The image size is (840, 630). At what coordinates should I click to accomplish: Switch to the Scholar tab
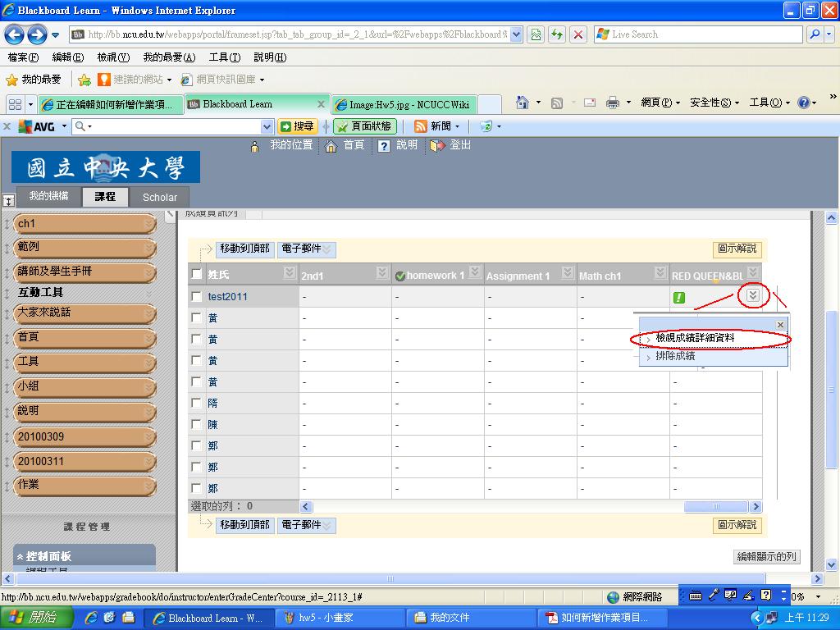pos(159,197)
